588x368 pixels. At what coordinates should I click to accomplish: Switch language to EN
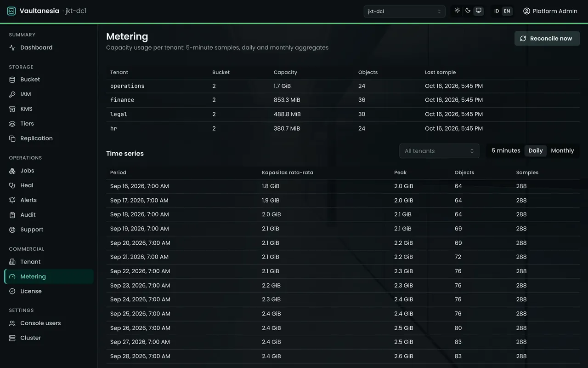click(x=507, y=11)
